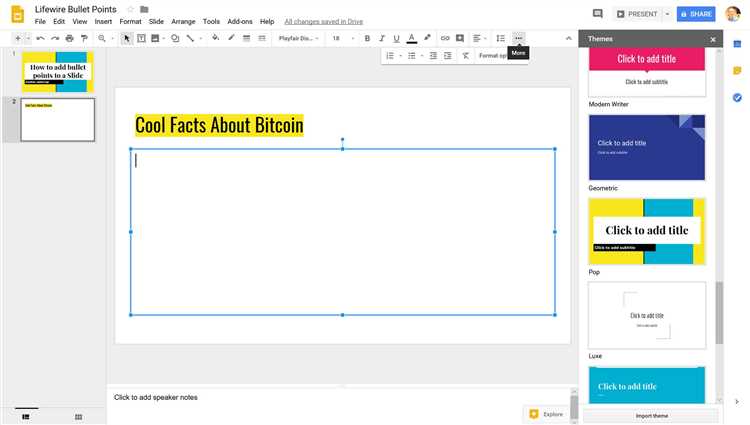
Task: Click the move to folder icon
Action: (x=144, y=9)
